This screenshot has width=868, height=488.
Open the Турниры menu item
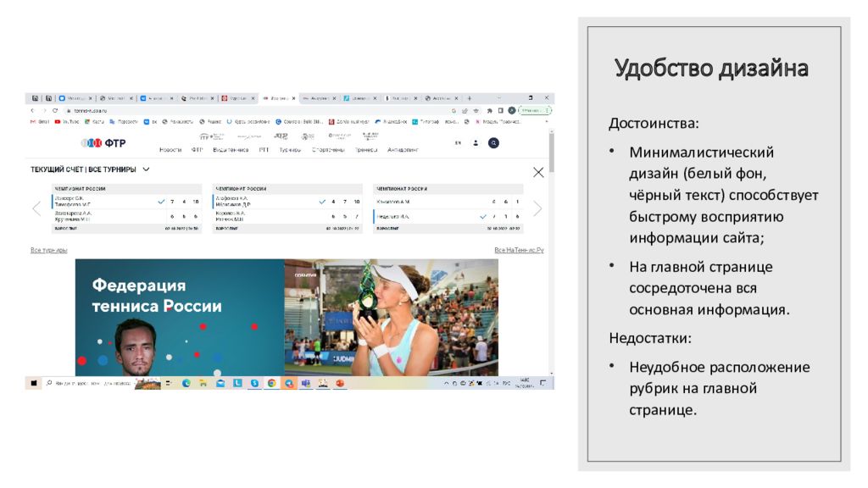point(290,150)
